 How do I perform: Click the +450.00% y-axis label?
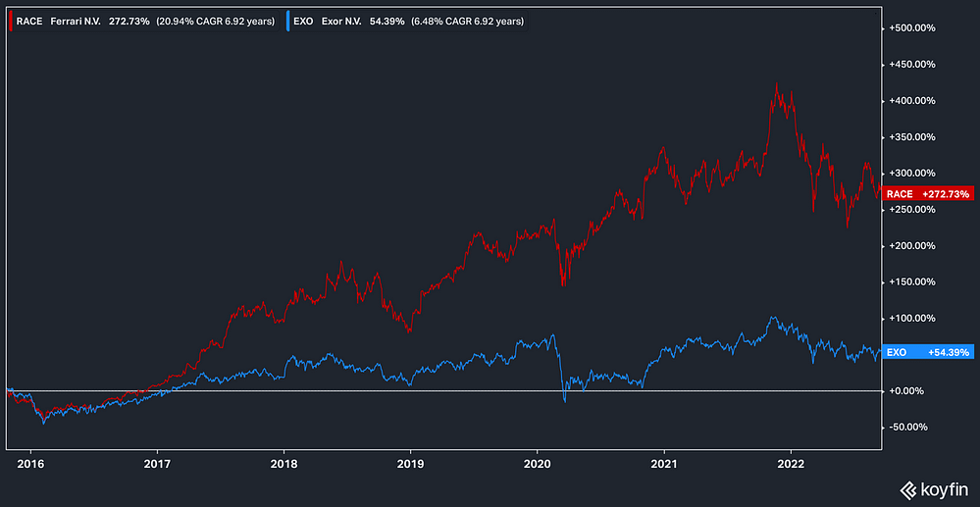pyautogui.click(x=912, y=65)
